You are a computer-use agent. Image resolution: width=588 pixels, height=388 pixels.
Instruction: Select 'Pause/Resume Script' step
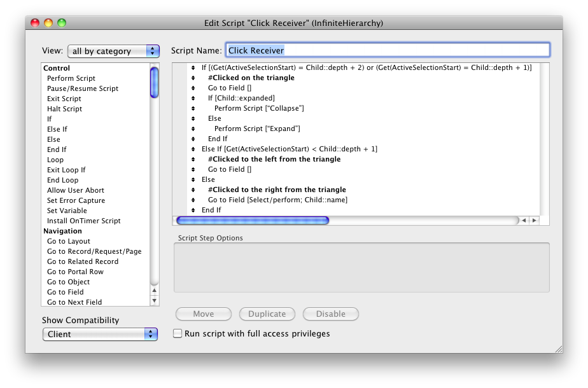point(83,88)
